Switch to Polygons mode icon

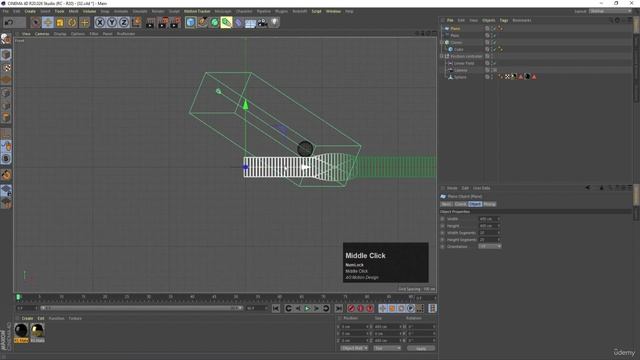pos(6,118)
